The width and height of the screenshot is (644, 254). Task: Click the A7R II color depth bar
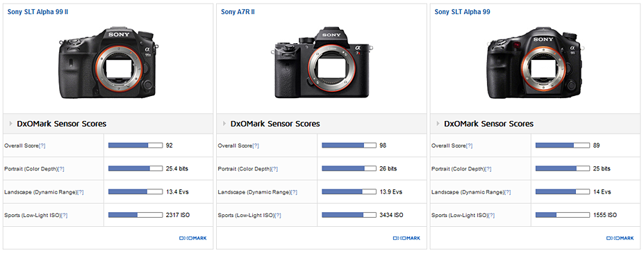coord(349,168)
